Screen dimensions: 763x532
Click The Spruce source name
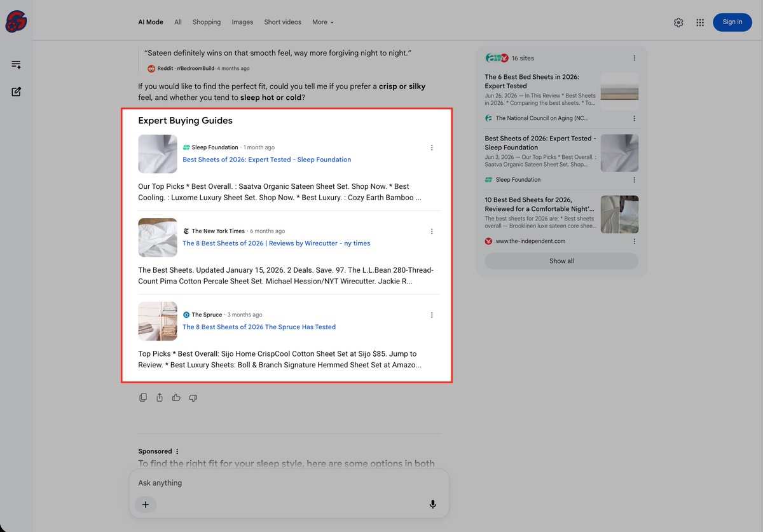pyautogui.click(x=207, y=315)
